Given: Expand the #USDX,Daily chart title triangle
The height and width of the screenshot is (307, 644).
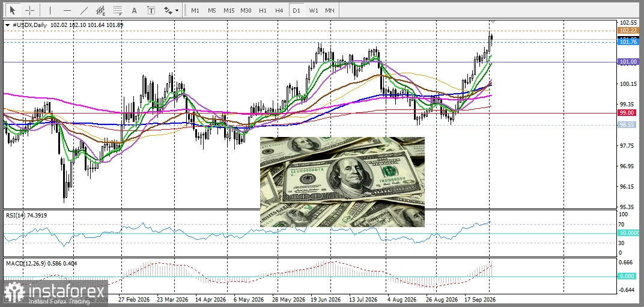Looking at the screenshot, I should click(x=7, y=25).
